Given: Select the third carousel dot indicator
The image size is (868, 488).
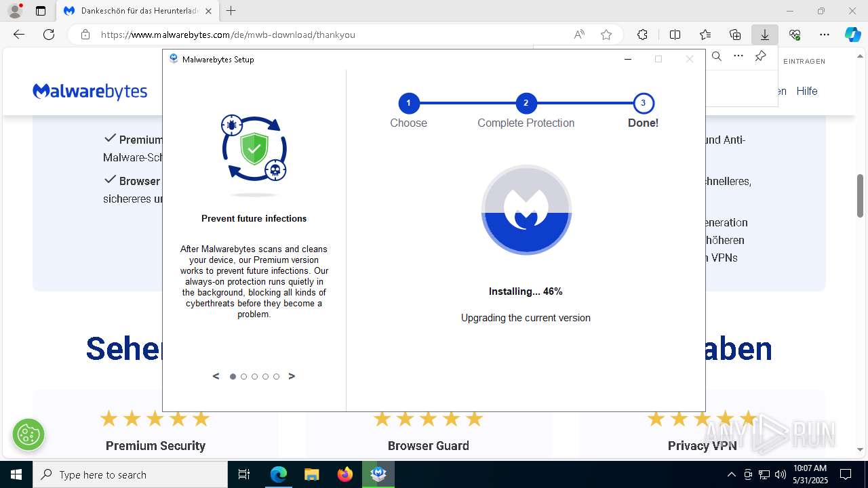Looking at the screenshot, I should [x=254, y=377].
